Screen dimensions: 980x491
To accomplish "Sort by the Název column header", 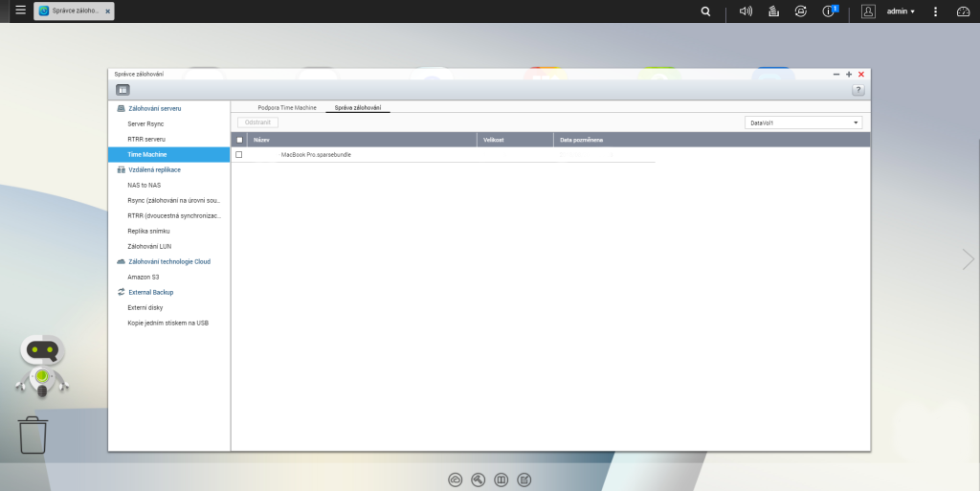I will click(x=363, y=140).
